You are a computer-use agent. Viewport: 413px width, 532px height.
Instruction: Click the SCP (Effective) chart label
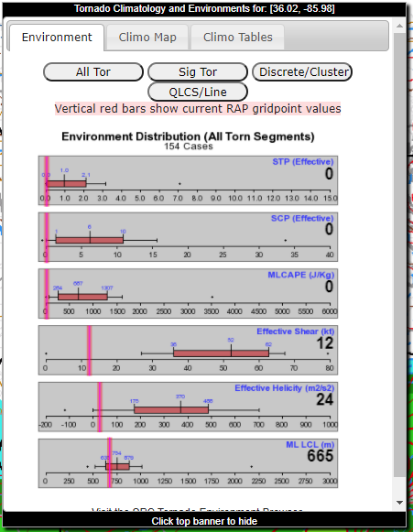(302, 218)
